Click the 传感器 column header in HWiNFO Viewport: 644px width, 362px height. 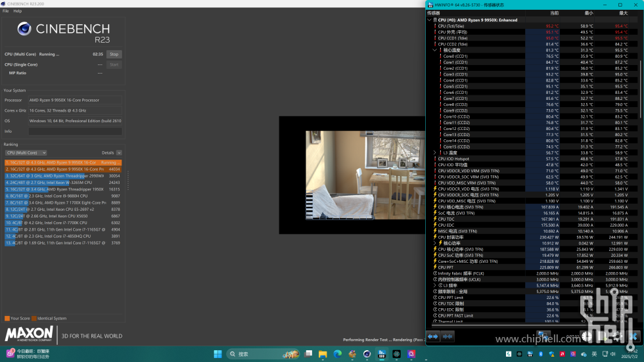click(476, 13)
